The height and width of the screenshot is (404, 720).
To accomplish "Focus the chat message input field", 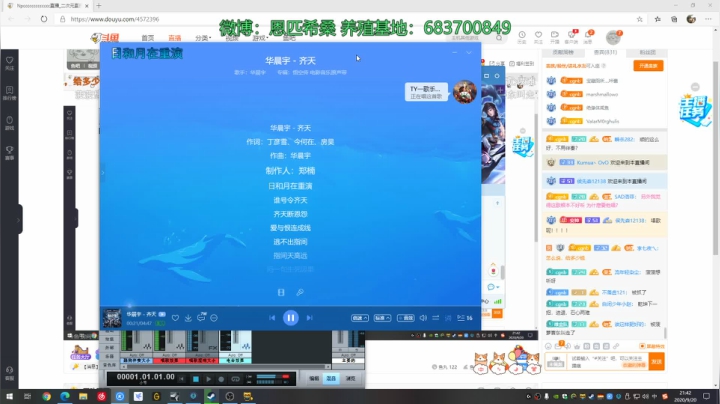I will click(x=608, y=362).
